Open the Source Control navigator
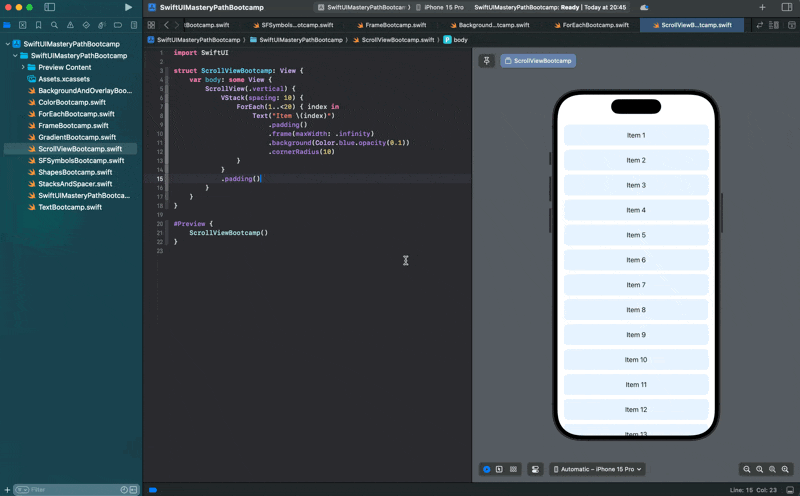800x496 pixels. 22,25
